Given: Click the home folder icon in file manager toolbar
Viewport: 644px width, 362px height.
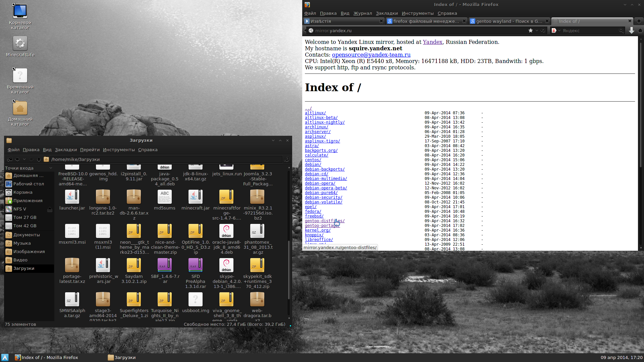Looking at the screenshot, I should [46, 159].
